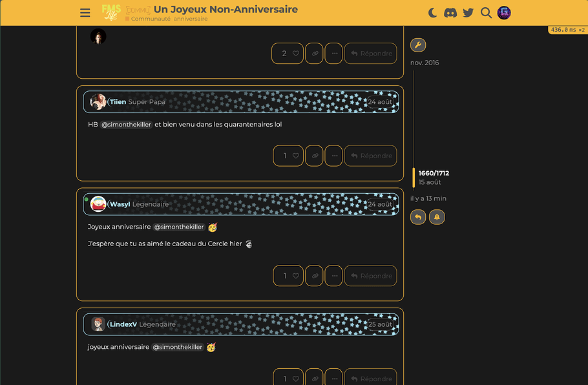588x385 pixels.
Task: Show more actions on Tiien's post
Action: [x=333, y=156]
